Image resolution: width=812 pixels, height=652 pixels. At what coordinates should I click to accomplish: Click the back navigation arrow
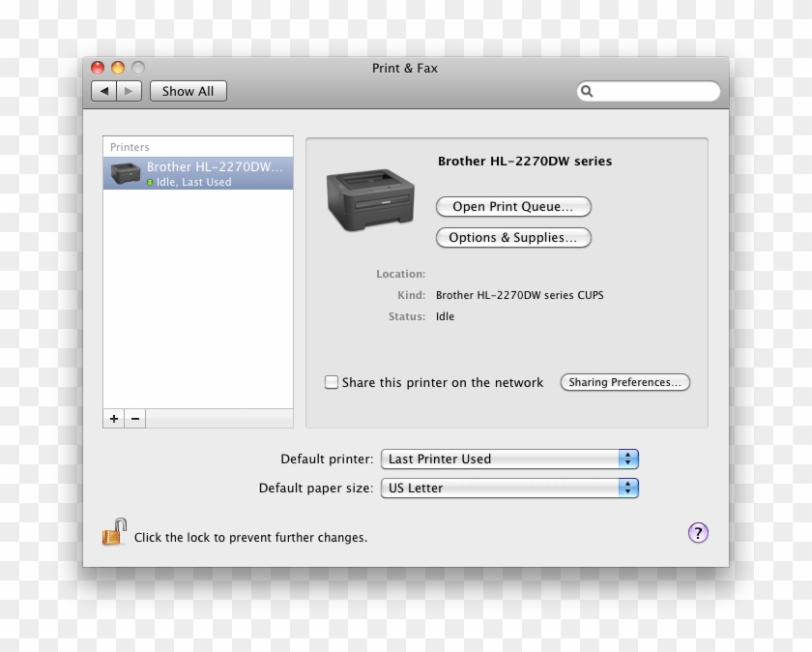(x=104, y=90)
